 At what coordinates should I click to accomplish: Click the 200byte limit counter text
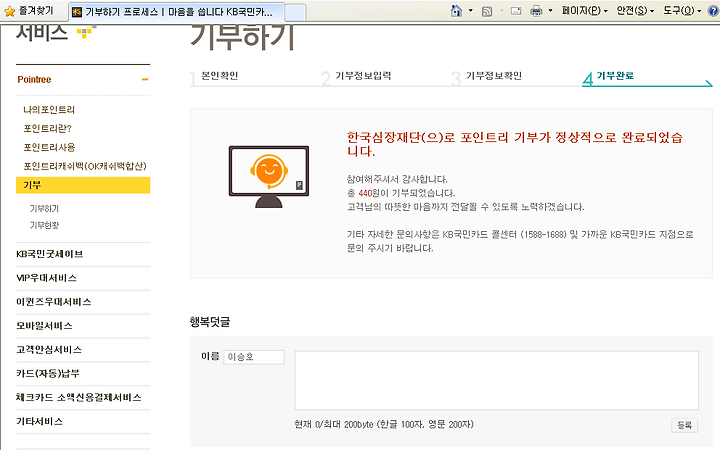(x=384, y=425)
